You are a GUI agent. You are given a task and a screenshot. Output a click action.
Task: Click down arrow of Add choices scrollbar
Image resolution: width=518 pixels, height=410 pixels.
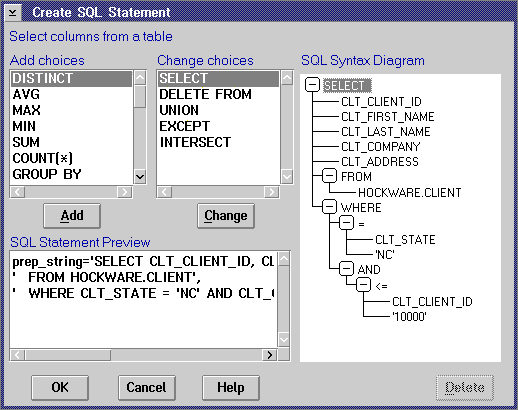140,176
